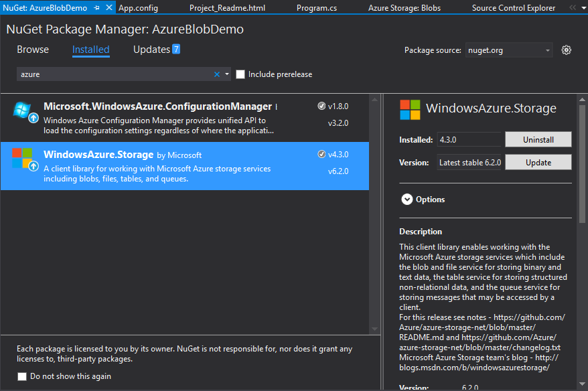Enable Include prerelease checkbox
Image resolution: width=588 pixels, height=391 pixels.
pos(240,74)
